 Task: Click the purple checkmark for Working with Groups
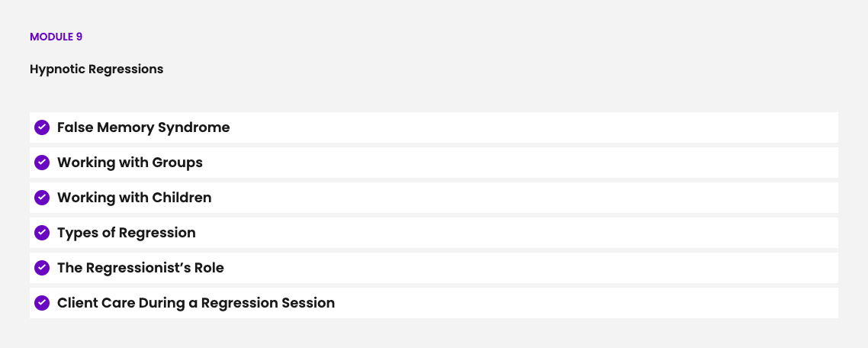pos(42,163)
